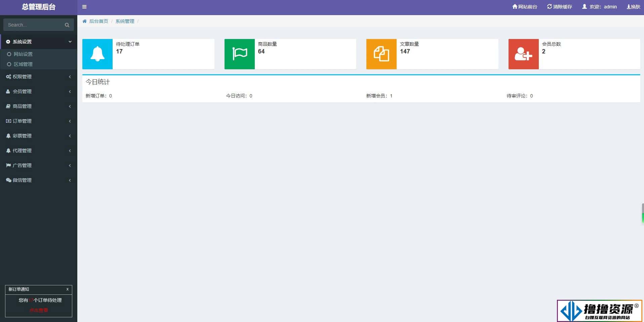Click the 新增订单: 0 statistic
The image size is (644, 322).
[x=99, y=96]
